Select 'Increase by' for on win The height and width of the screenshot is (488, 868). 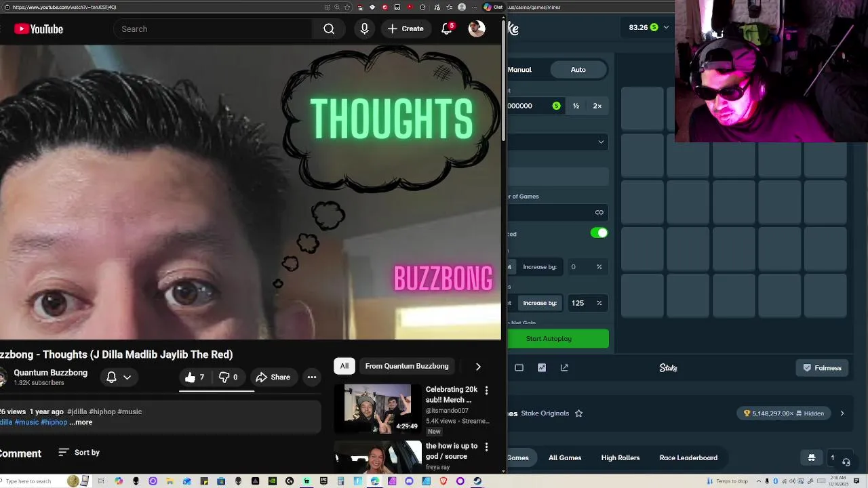(540, 267)
